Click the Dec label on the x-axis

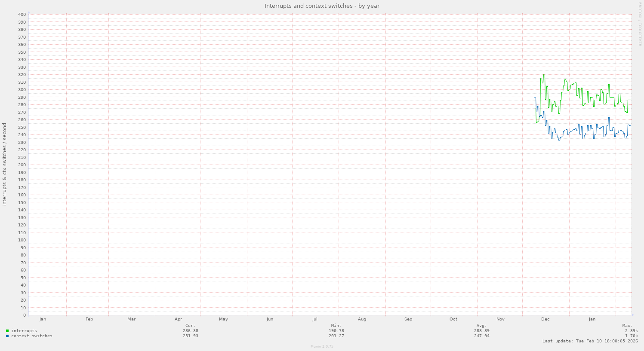(x=545, y=319)
